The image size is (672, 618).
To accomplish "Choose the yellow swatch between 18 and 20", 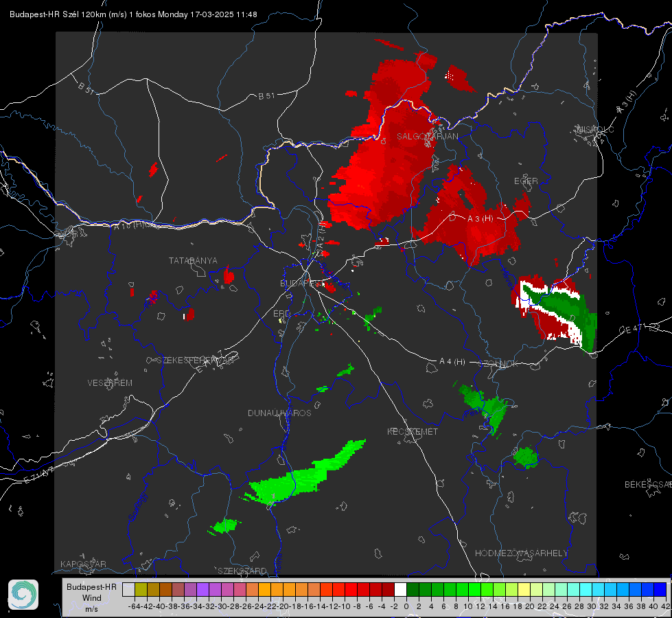I will (524, 589).
